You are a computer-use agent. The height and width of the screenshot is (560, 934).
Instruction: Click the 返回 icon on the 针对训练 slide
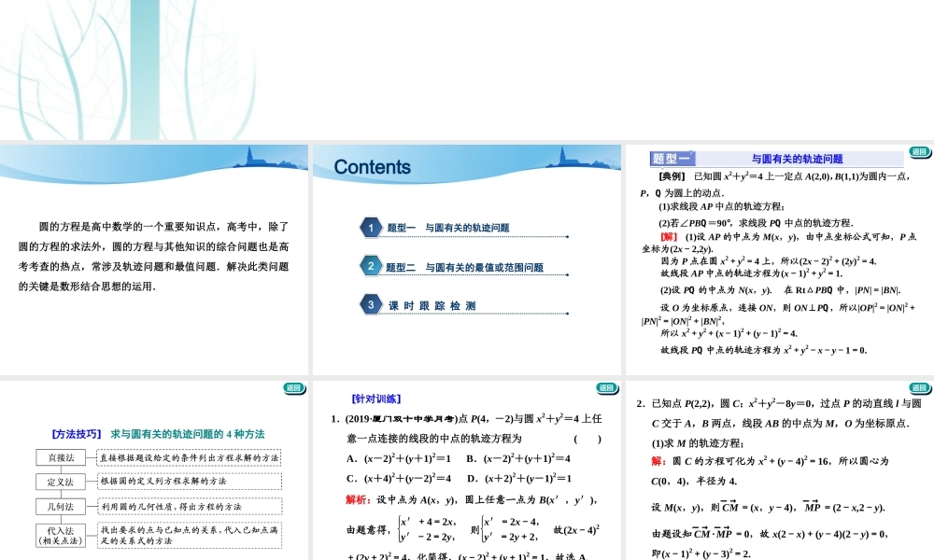pyautogui.click(x=606, y=388)
